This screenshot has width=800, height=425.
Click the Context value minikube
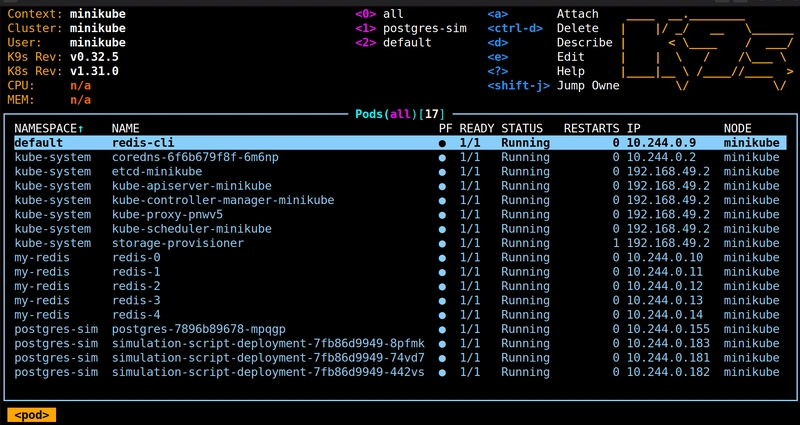tap(98, 14)
